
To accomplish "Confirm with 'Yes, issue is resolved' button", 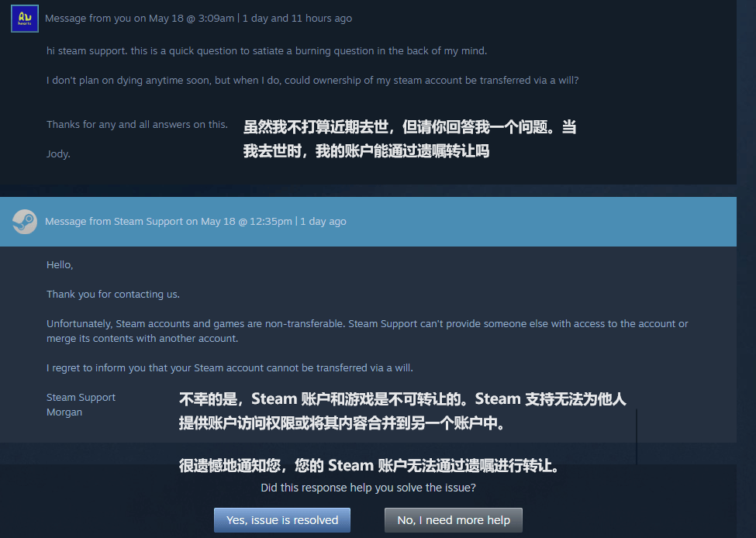I will (282, 520).
